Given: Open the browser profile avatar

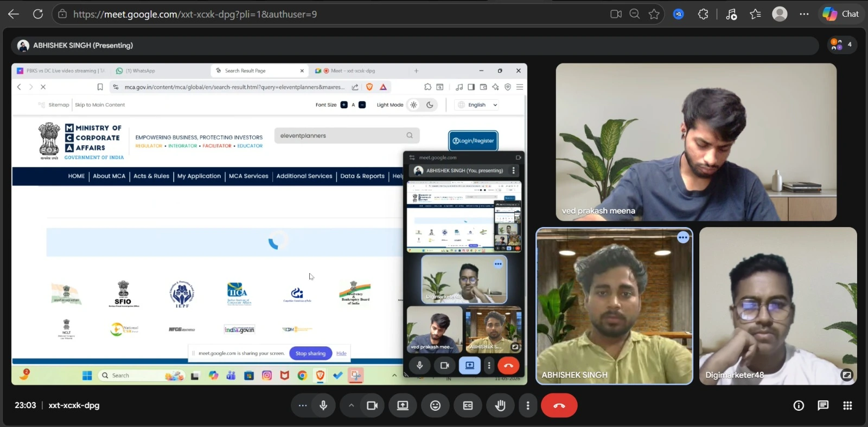Looking at the screenshot, I should [x=780, y=14].
